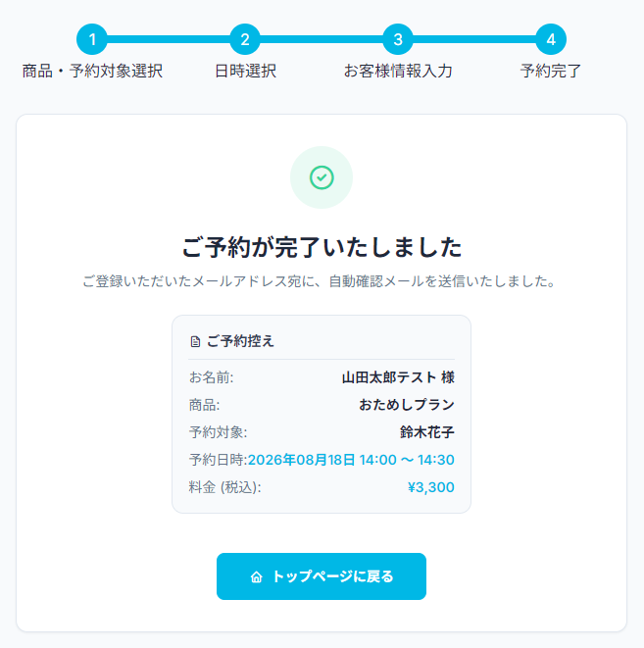Select the 日時選択 step label
Image resolution: width=644 pixels, height=648 pixels.
pyautogui.click(x=245, y=72)
